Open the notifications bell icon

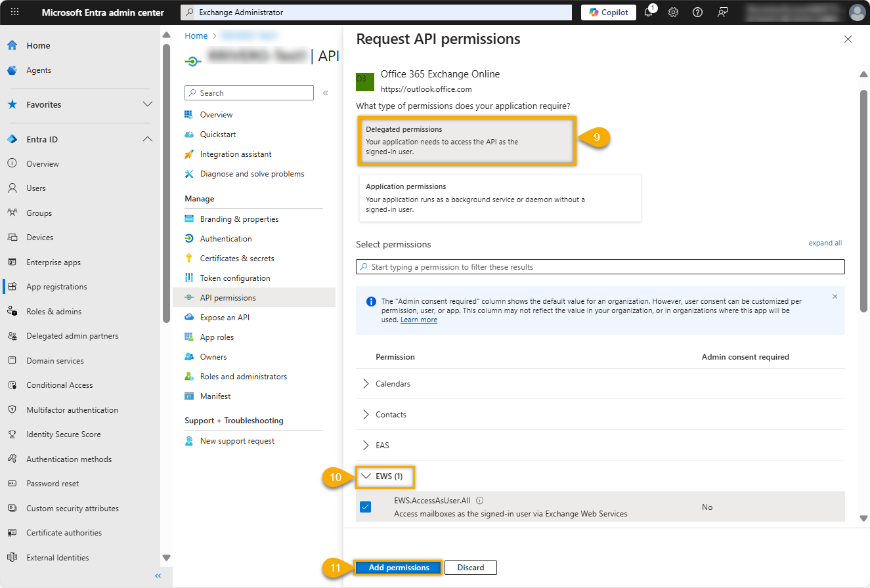coord(649,12)
